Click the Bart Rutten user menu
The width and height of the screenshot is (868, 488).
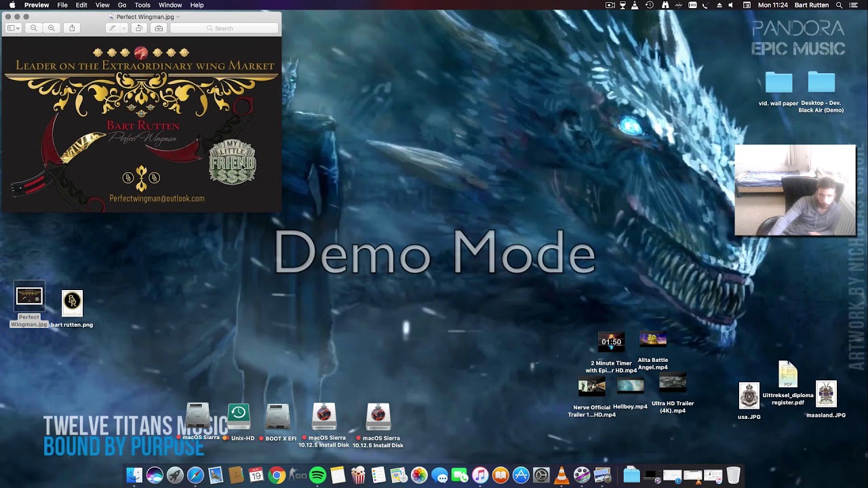[x=811, y=5]
